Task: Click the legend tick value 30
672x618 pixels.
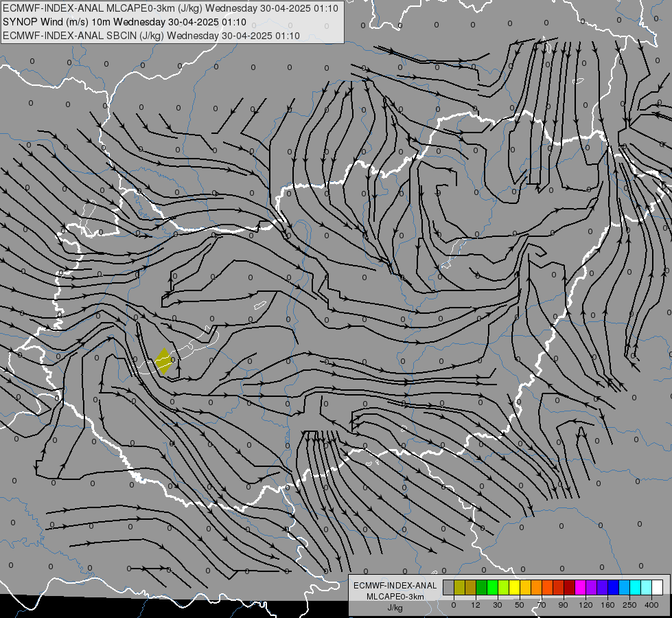Action: pos(497,605)
